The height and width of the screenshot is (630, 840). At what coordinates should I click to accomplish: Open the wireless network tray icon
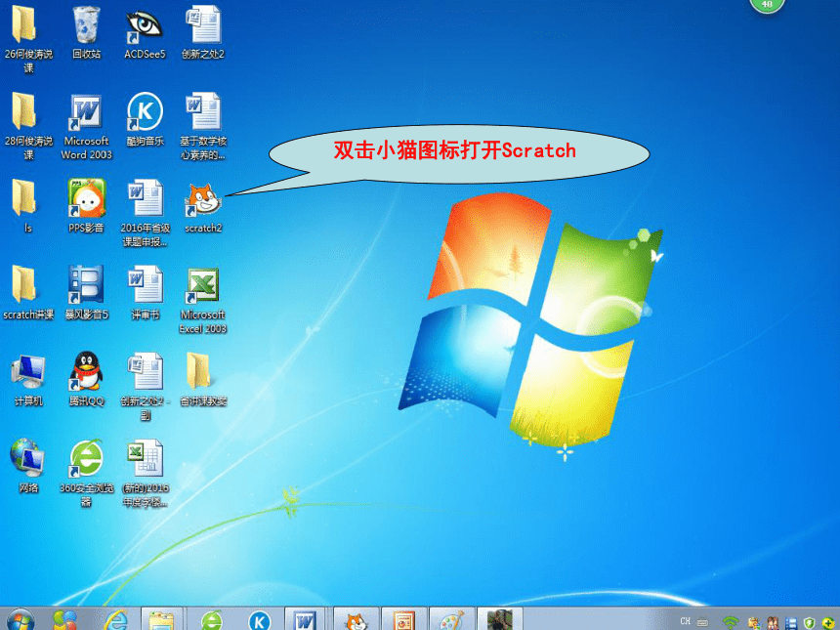click(730, 622)
